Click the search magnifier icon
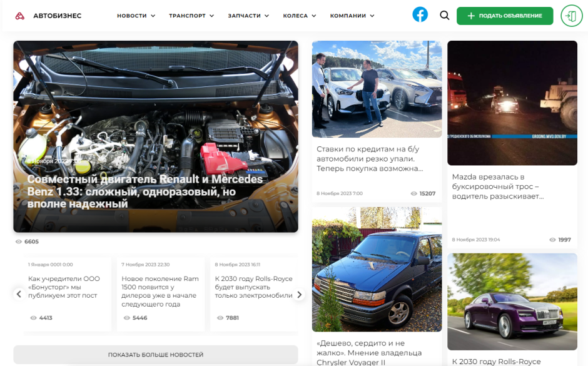 445,16
